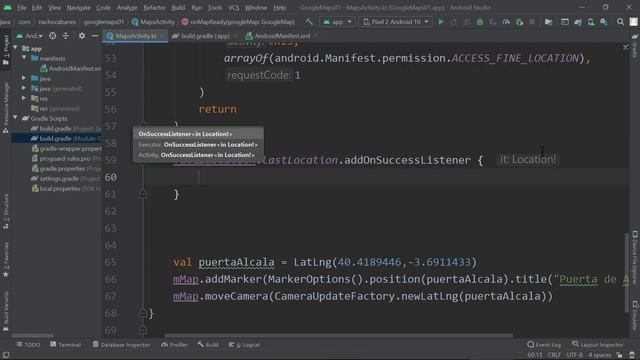This screenshot has height=360, width=640.
Task: Switch to the MapsActivity.kt editor tab
Action: 136,36
